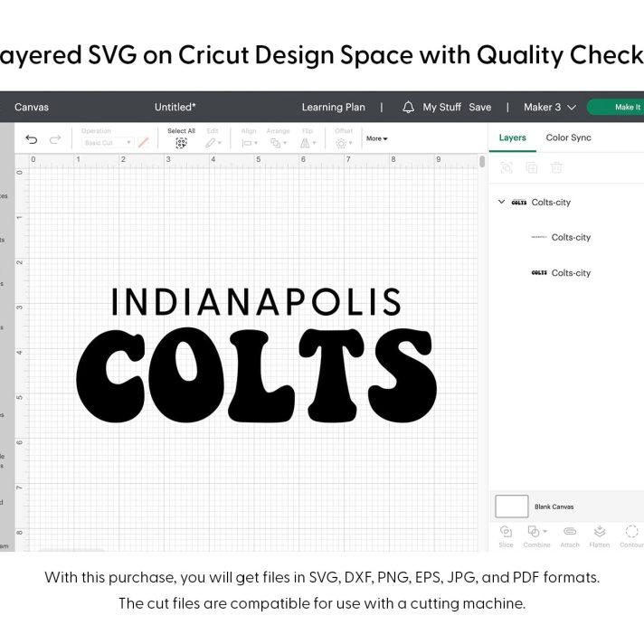Click the Save button
Screen dimensions: 644x644
(479, 108)
